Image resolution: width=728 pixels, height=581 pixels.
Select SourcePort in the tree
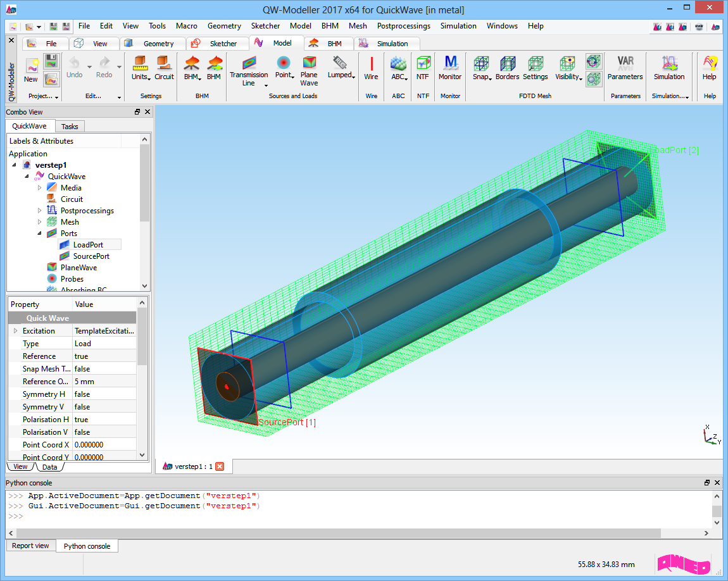(91, 256)
